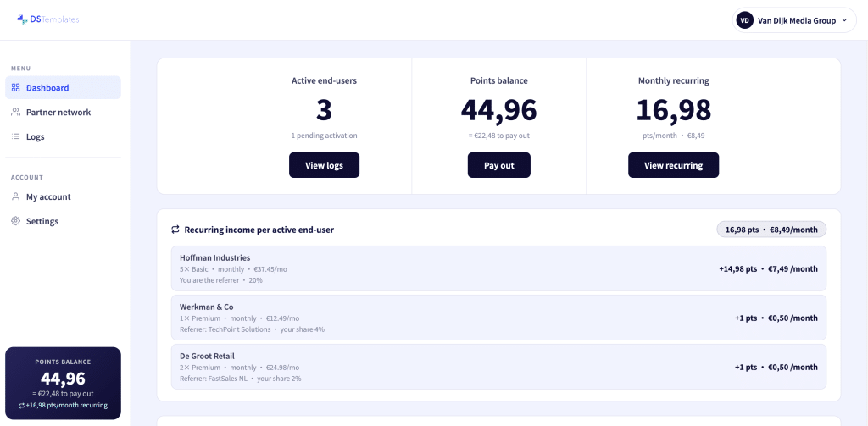Click the View recurring button
This screenshot has height=426, width=868.
click(673, 165)
